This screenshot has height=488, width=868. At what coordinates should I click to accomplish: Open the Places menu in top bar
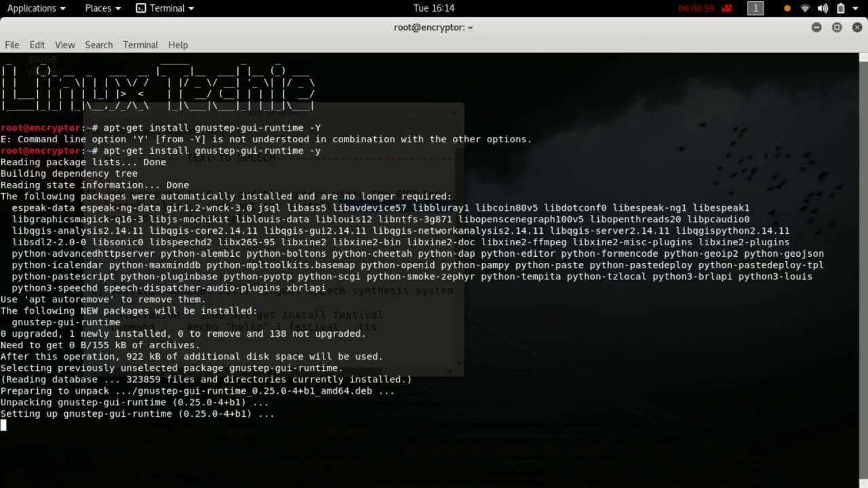(x=103, y=8)
